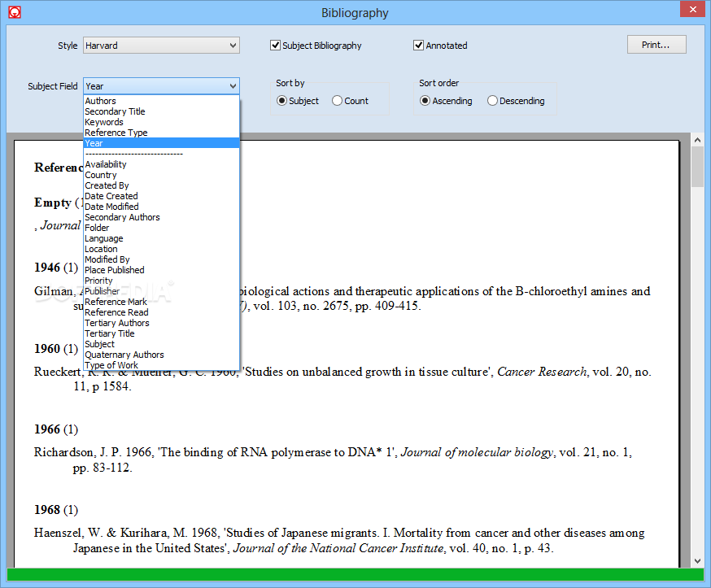Click 'Journal of molecular biology' text
This screenshot has width=711, height=588.
coord(477,452)
